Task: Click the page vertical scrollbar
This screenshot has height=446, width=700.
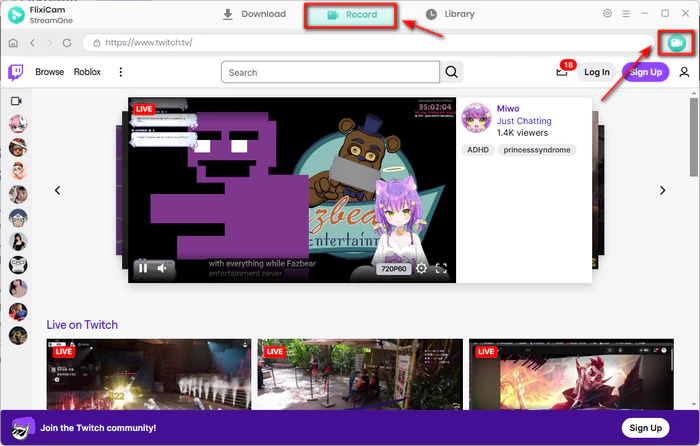Action: pyautogui.click(x=693, y=137)
